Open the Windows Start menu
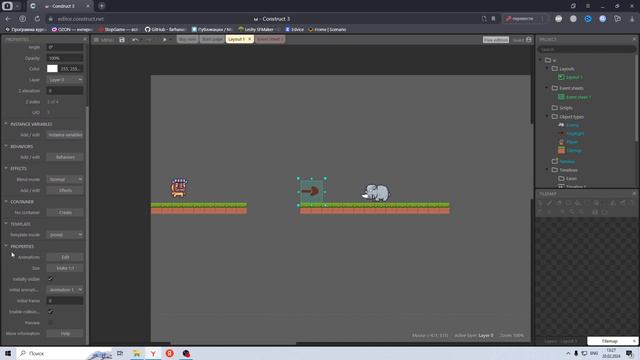 click(x=8, y=353)
